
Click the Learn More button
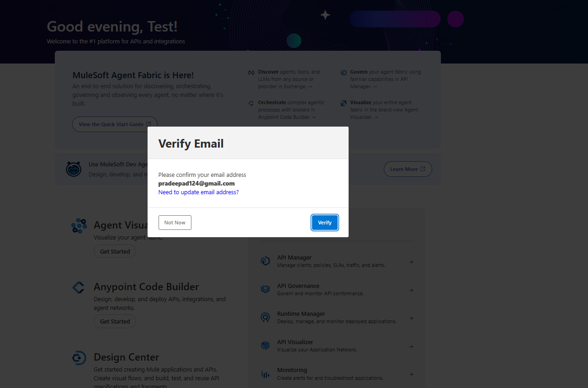click(408, 169)
